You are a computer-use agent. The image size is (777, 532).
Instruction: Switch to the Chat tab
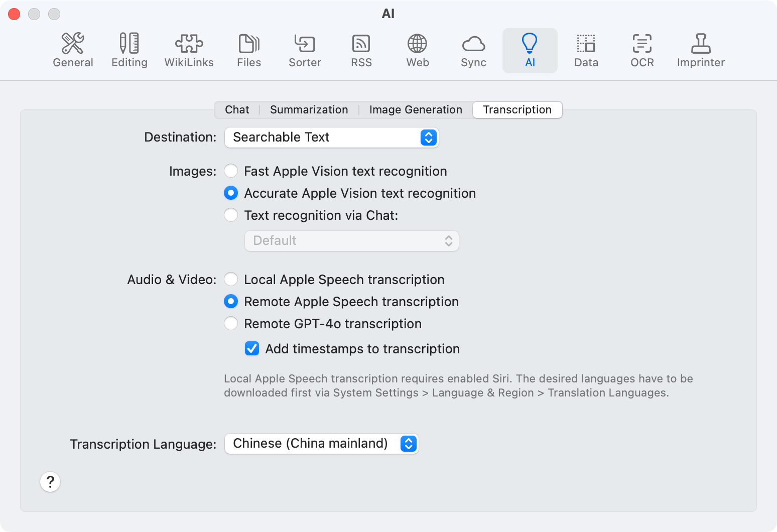237,110
